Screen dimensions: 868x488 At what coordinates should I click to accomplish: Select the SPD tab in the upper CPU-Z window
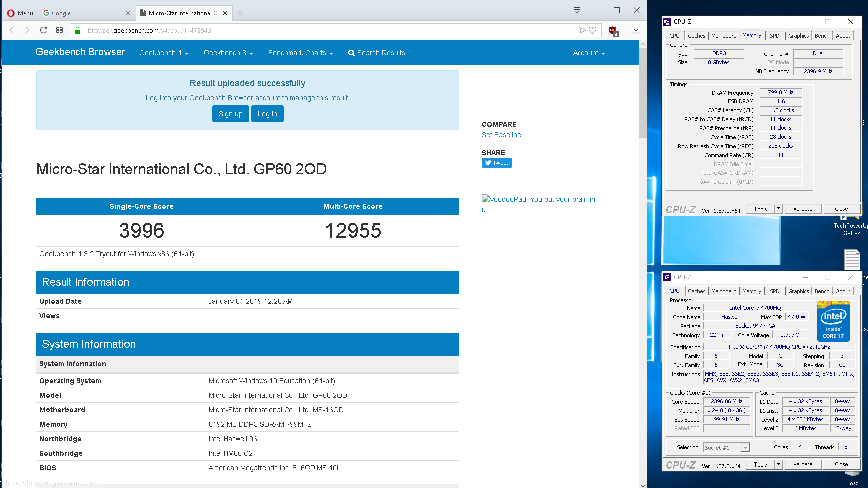pyautogui.click(x=774, y=36)
